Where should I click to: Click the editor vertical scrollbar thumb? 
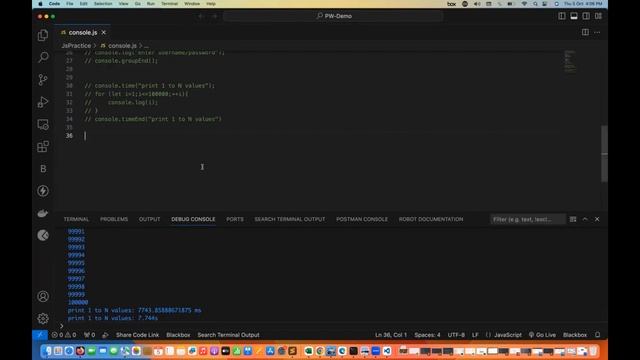[x=604, y=153]
